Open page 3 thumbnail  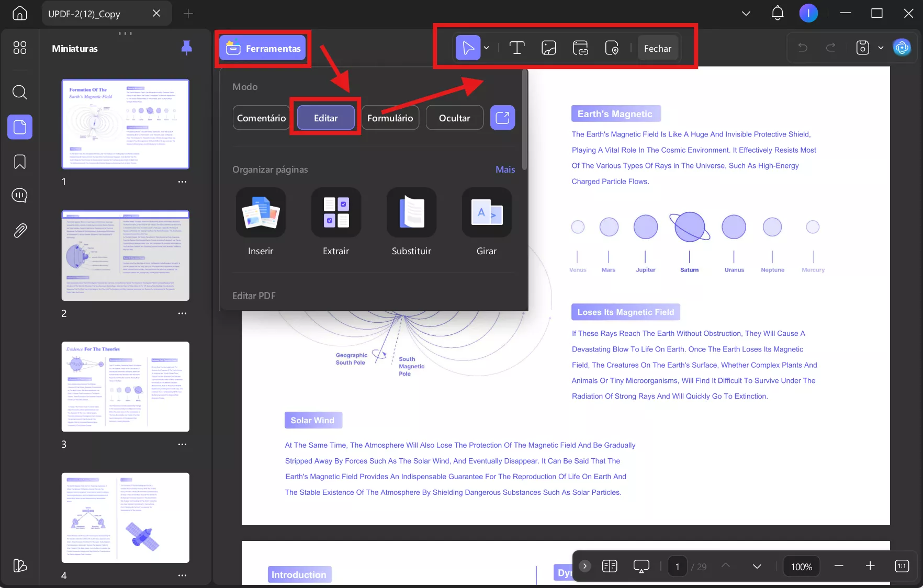pyautogui.click(x=125, y=387)
